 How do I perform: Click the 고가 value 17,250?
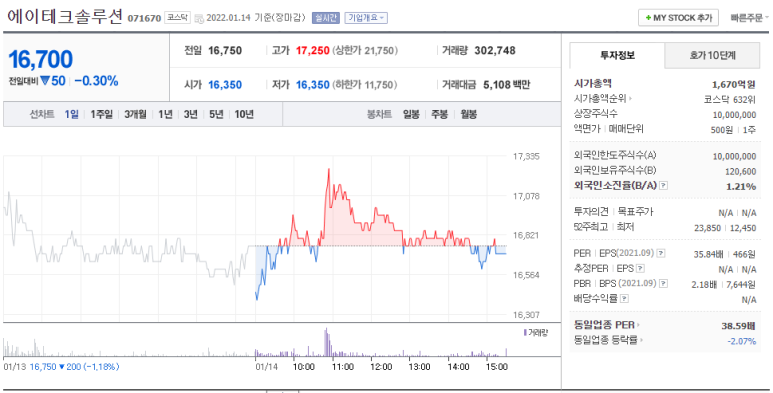tap(313, 51)
